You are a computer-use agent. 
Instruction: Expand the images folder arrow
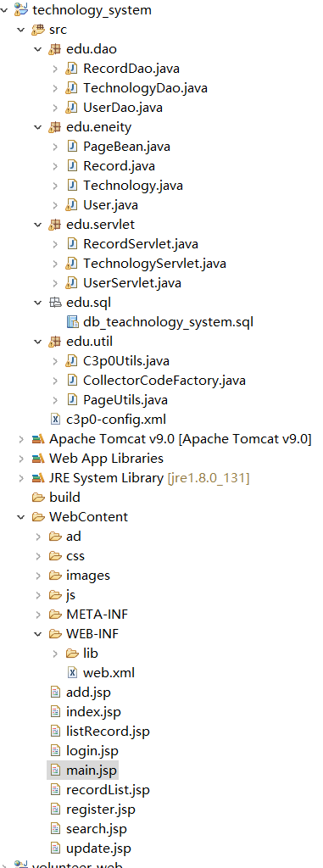click(x=37, y=576)
